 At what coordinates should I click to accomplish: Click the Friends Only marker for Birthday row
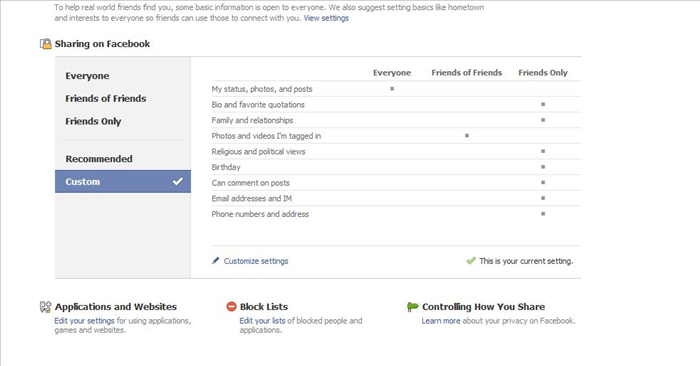click(543, 166)
